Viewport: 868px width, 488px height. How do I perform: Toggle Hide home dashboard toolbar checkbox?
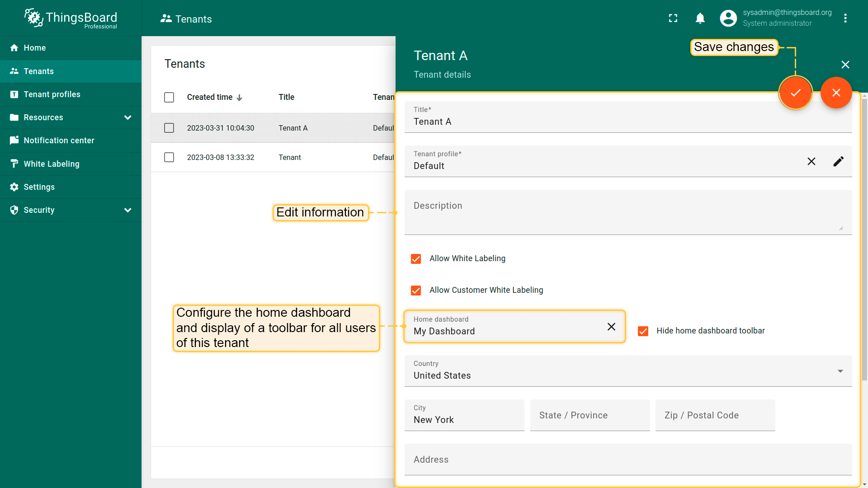(x=643, y=331)
